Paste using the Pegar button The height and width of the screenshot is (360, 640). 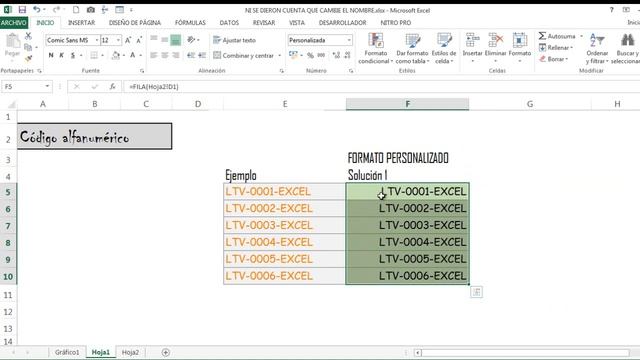point(12,46)
